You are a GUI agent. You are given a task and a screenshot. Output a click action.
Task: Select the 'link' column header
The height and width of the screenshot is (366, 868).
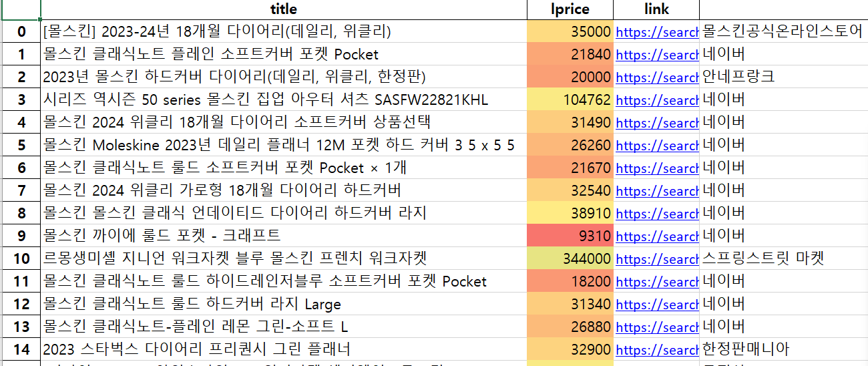pos(656,9)
